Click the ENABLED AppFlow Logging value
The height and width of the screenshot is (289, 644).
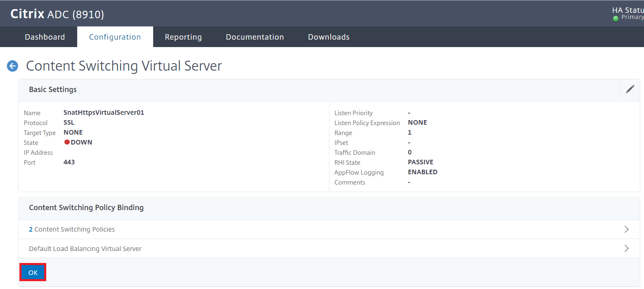[x=423, y=172]
